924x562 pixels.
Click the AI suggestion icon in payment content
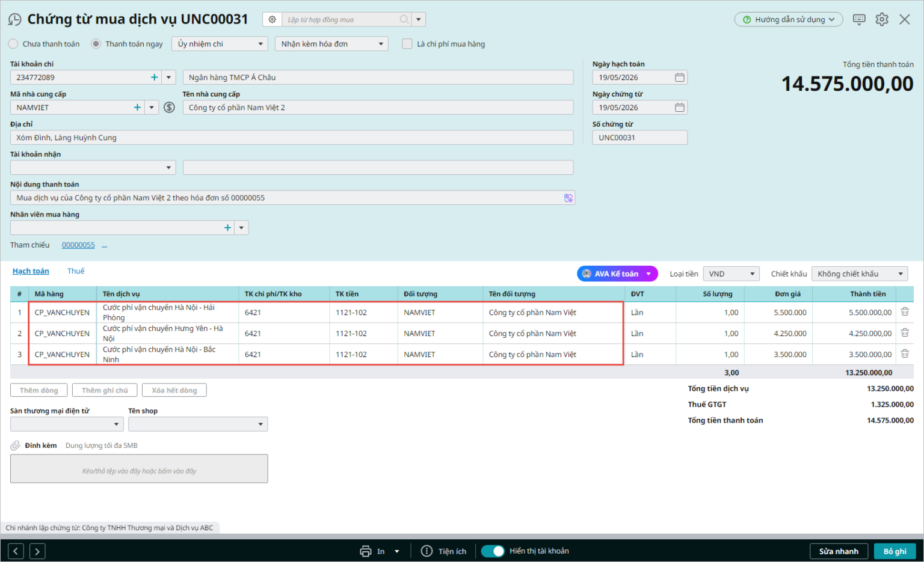[568, 198]
